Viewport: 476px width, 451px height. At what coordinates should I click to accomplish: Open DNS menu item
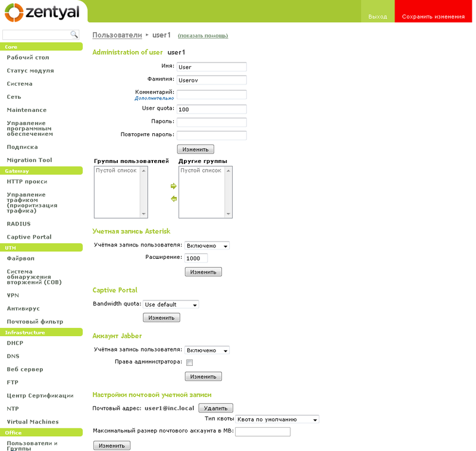[x=13, y=356]
